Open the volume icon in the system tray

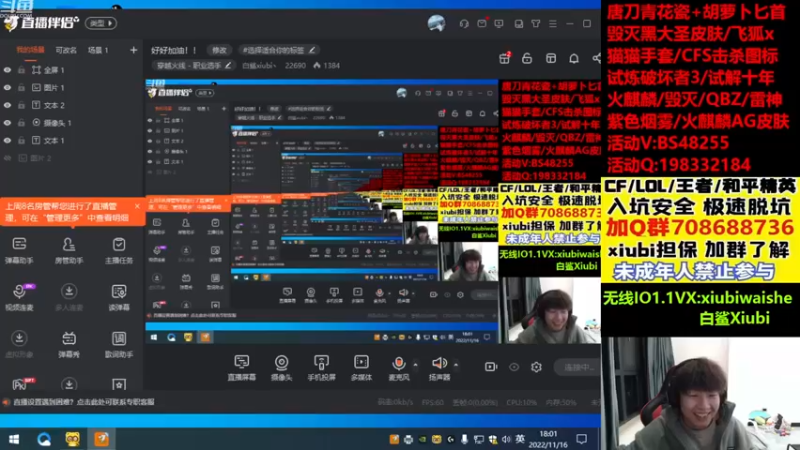pos(506,439)
